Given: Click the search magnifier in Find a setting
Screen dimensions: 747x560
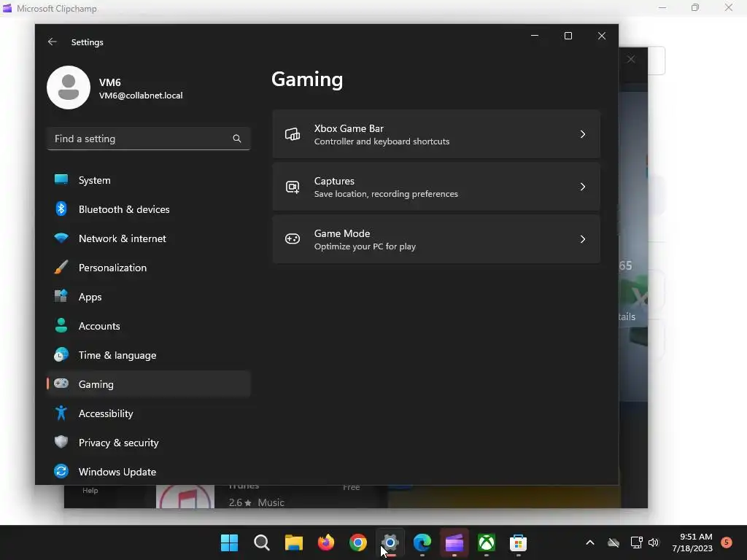Looking at the screenshot, I should (237, 139).
